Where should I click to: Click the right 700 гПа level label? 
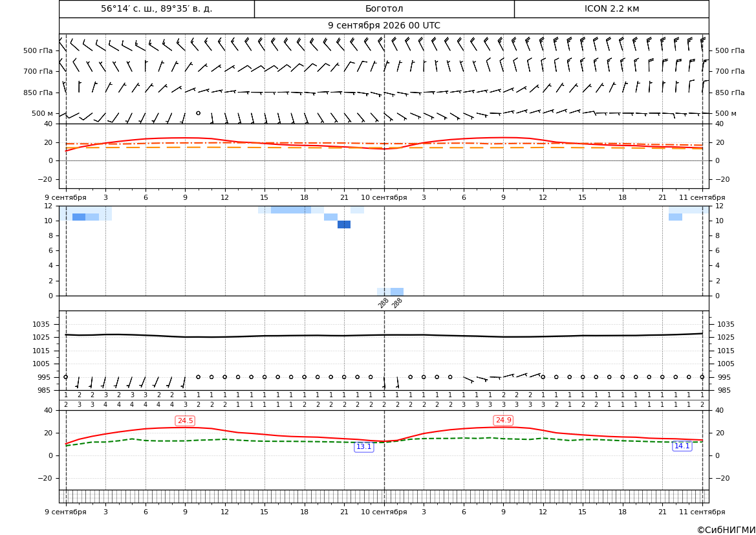[730, 71]
